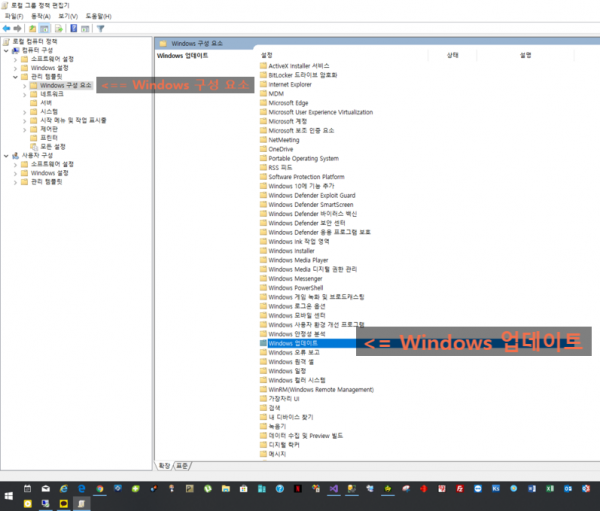The width and height of the screenshot is (600, 511).
Task: Select the ActiveX Installer 서비스 folder
Action: [298, 66]
